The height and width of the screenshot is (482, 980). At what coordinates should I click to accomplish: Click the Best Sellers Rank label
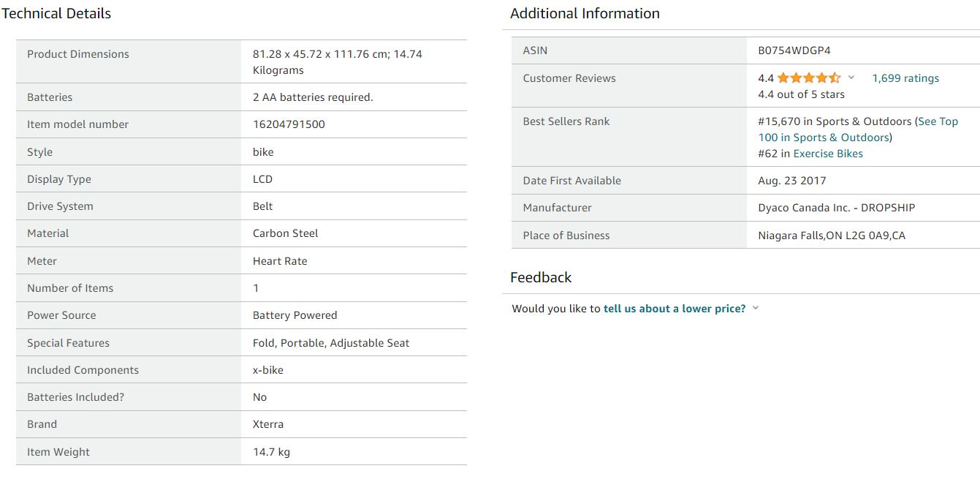pos(566,121)
